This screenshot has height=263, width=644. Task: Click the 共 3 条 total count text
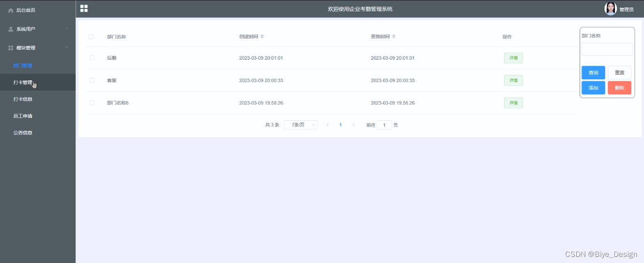[x=272, y=125]
